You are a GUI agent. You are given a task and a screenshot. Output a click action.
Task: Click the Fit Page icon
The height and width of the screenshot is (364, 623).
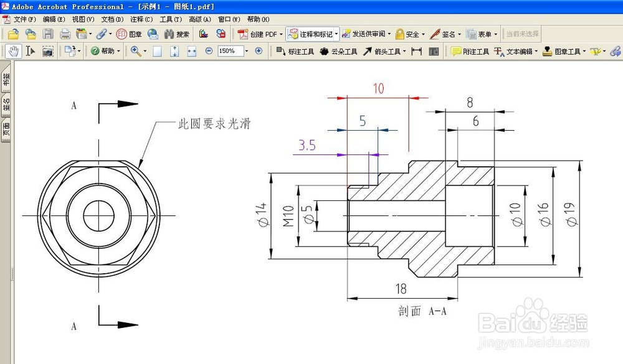[174, 51]
